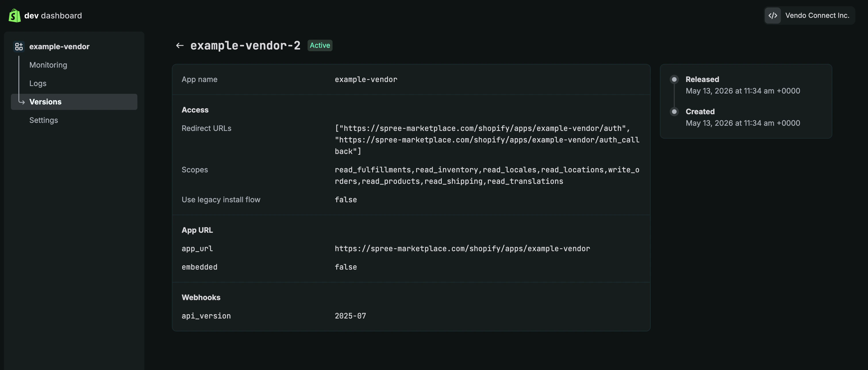This screenshot has width=868, height=370.
Task: Click the code brackets organization icon
Action: [x=773, y=16]
